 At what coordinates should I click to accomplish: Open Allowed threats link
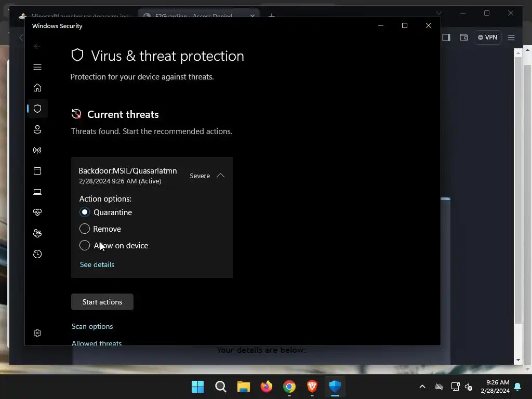[x=96, y=343]
